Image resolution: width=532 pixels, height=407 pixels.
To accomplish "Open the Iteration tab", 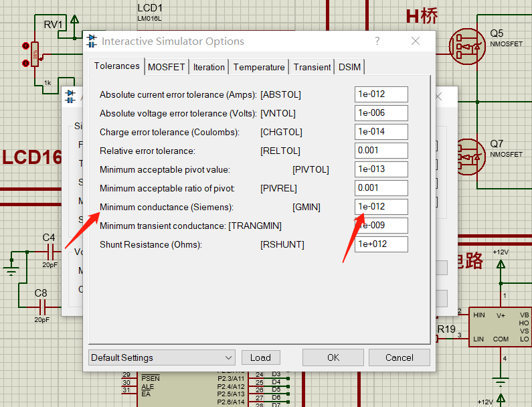I will click(x=209, y=67).
